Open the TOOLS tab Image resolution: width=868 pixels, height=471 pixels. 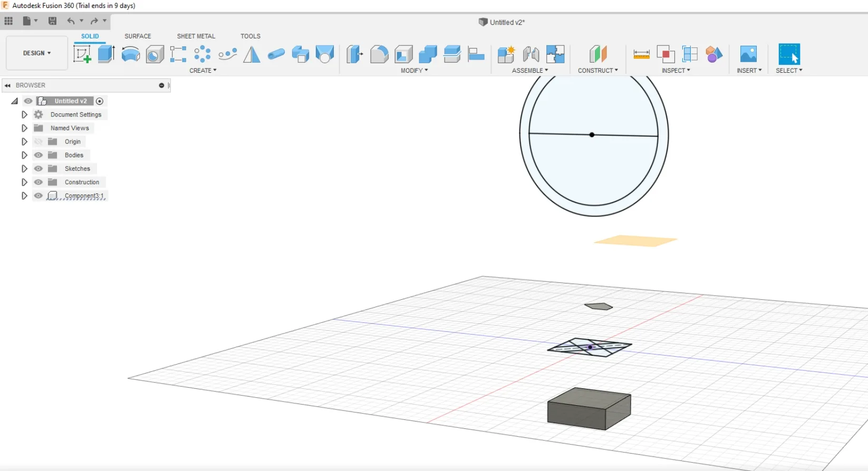point(250,36)
